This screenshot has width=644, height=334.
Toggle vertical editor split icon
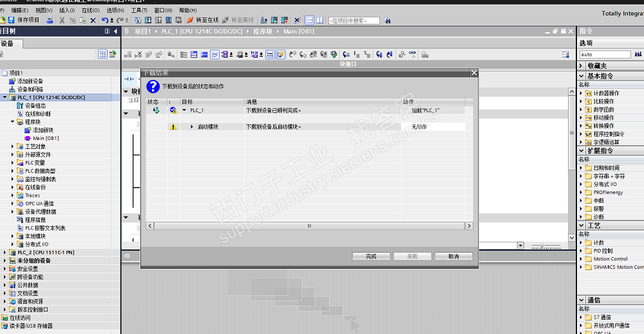click(x=319, y=20)
